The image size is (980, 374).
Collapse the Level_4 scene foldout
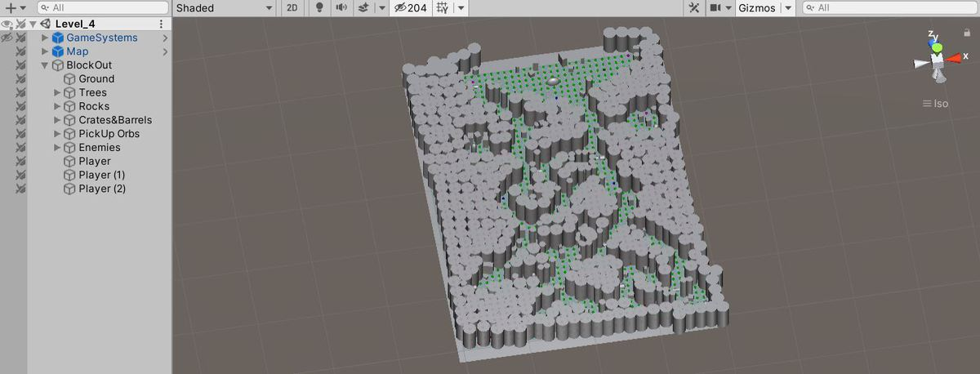pos(33,24)
